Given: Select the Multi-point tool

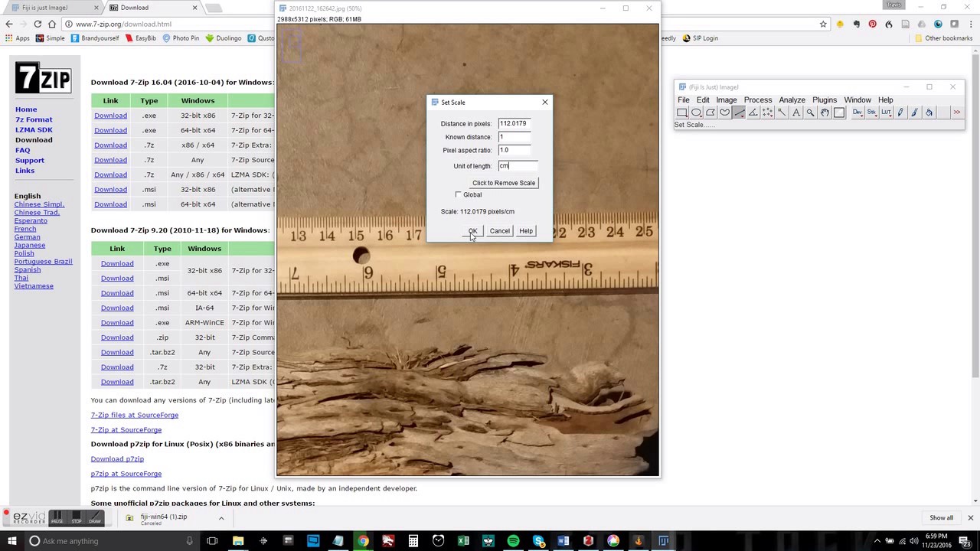Looking at the screenshot, I should 768,112.
